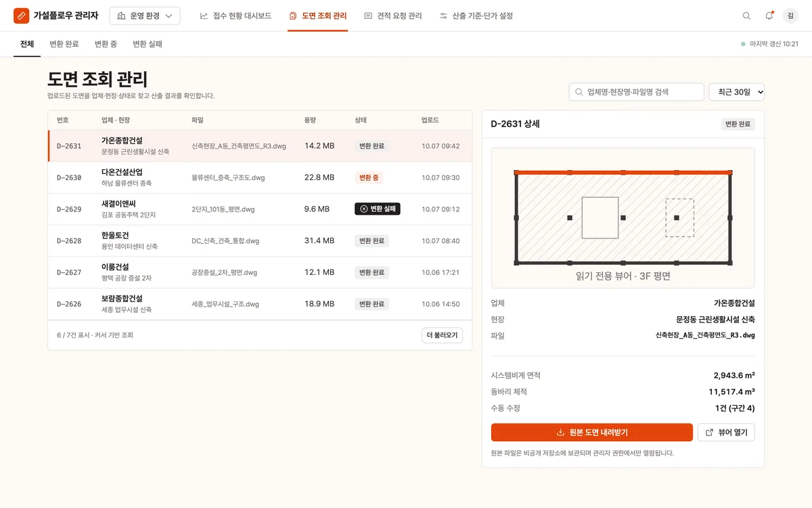Image resolution: width=812 pixels, height=508 pixels.
Task: Select row D-2629 새결이앤씨
Action: 260,209
